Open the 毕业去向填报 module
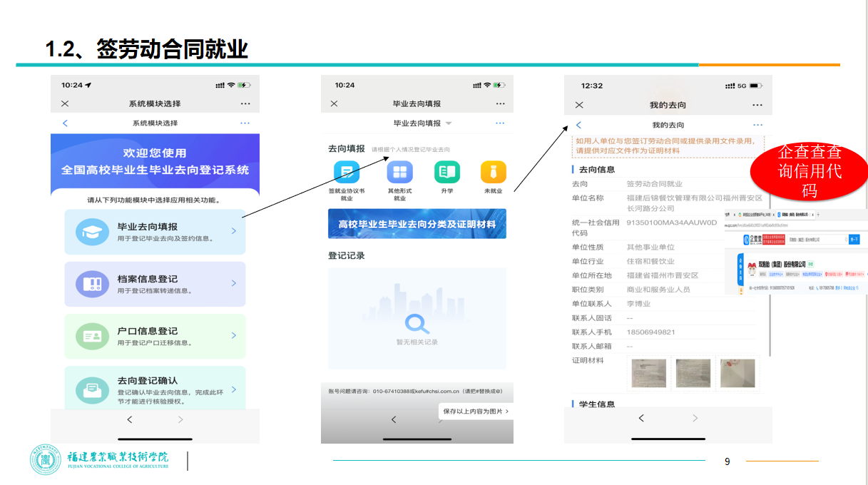 (x=155, y=232)
